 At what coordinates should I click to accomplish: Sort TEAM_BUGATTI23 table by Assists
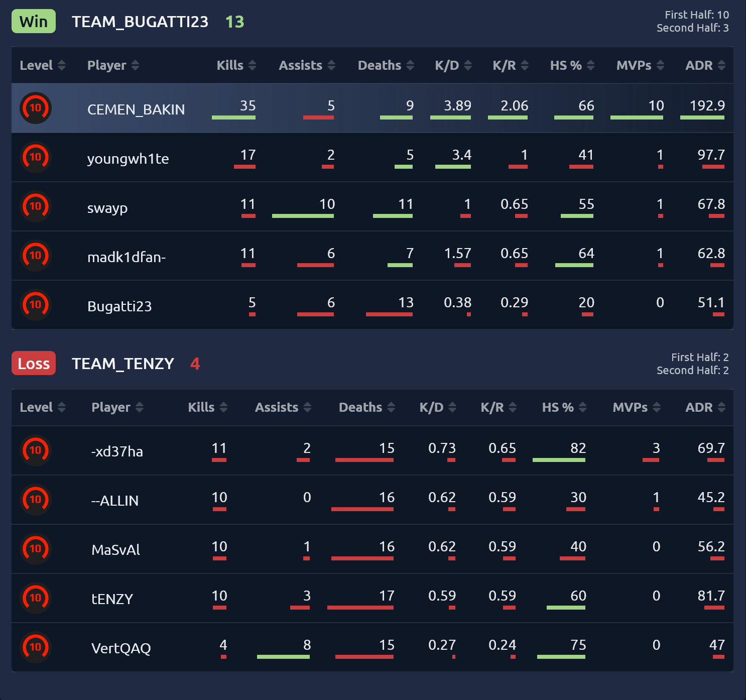pos(307,65)
